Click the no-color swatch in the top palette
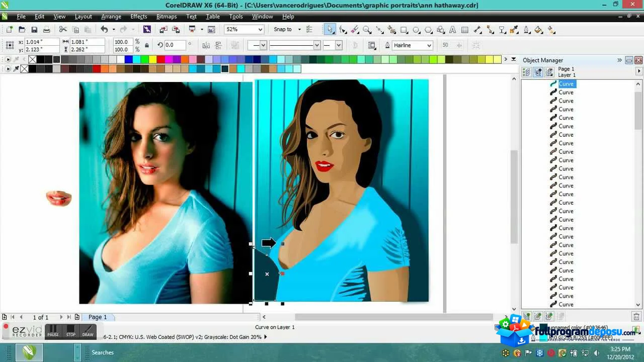644x362 pixels. pyautogui.click(x=32, y=60)
